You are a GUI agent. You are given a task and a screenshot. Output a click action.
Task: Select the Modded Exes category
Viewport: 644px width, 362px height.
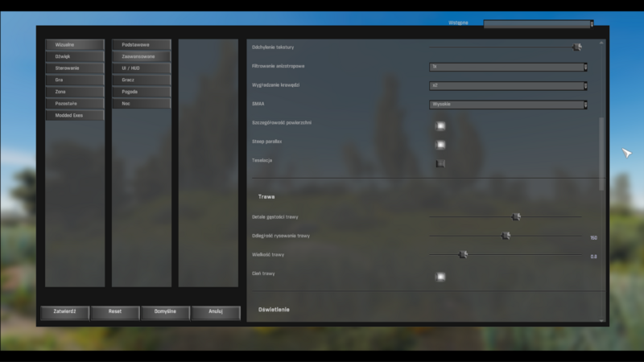pos(75,115)
